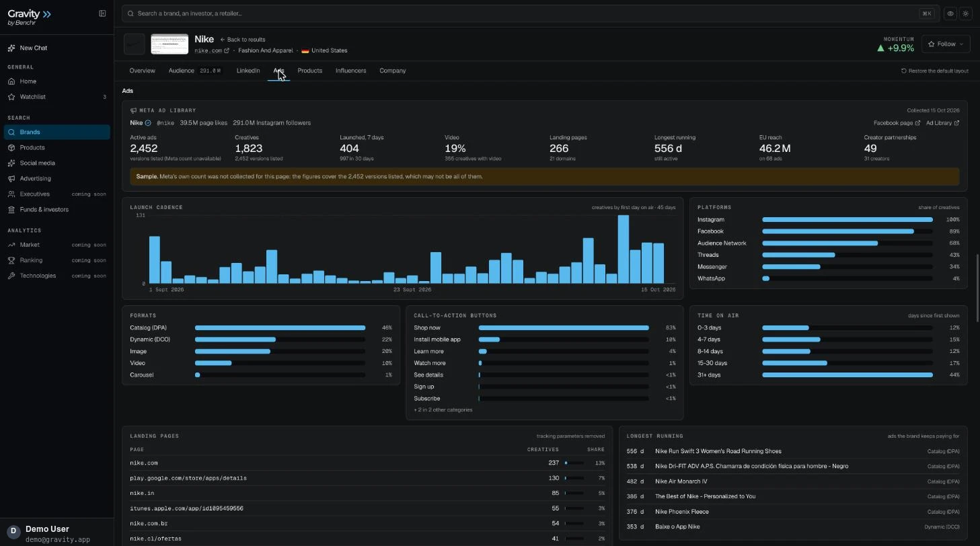
Task: Click the Nike Phoenix Fleece row
Action: 793,512
